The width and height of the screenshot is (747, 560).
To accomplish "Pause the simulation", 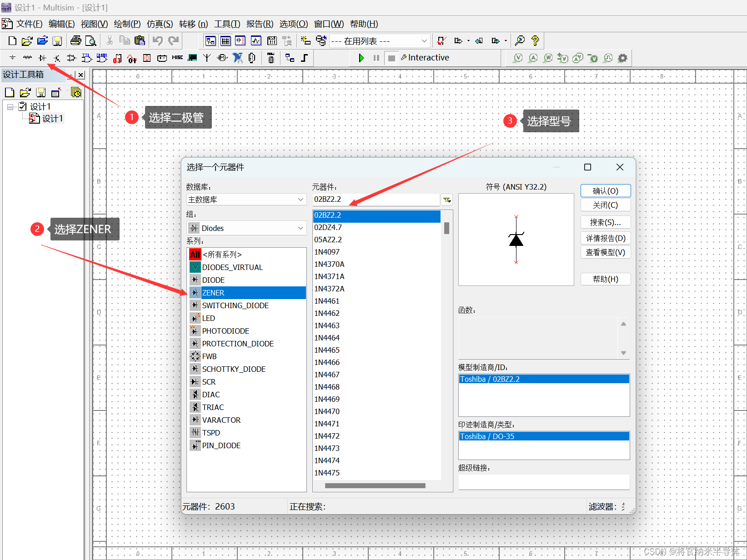I will coord(376,58).
